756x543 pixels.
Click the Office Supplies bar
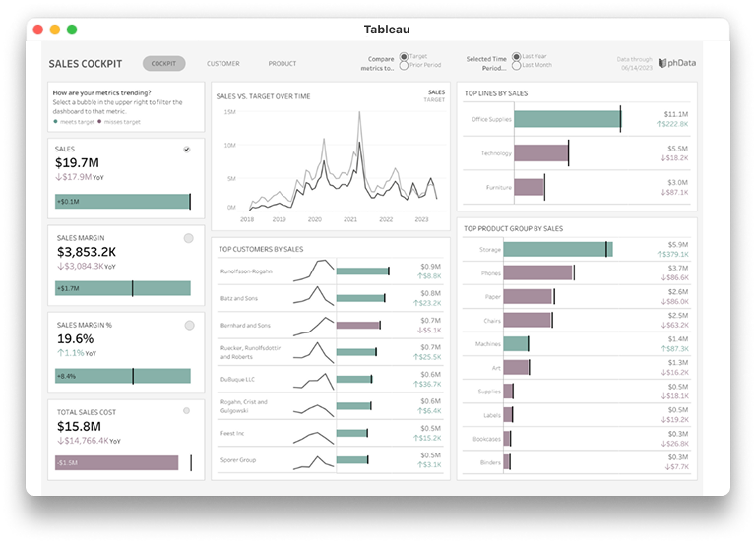point(567,119)
